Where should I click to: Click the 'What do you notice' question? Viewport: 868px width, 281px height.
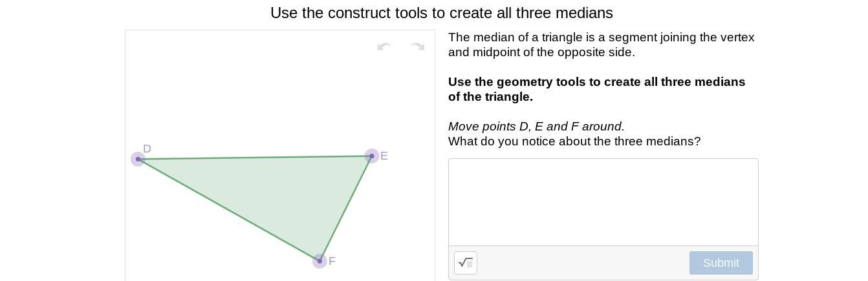[x=574, y=141]
